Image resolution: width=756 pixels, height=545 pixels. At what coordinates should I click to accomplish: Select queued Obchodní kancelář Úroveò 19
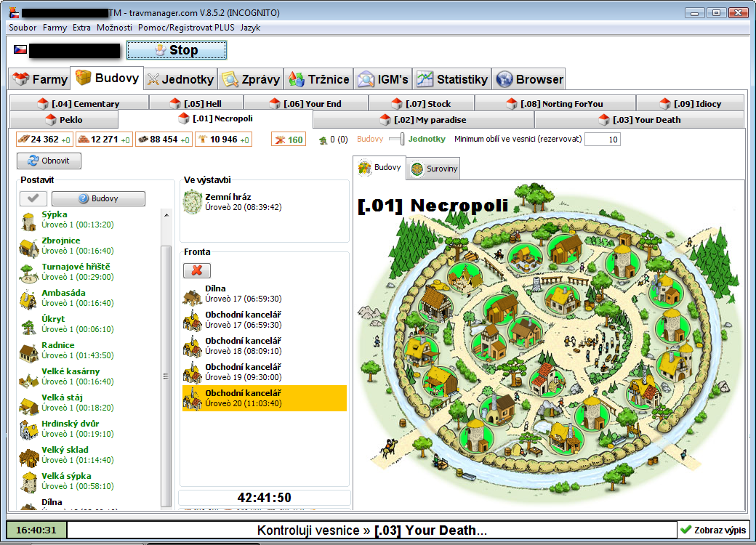(x=264, y=372)
